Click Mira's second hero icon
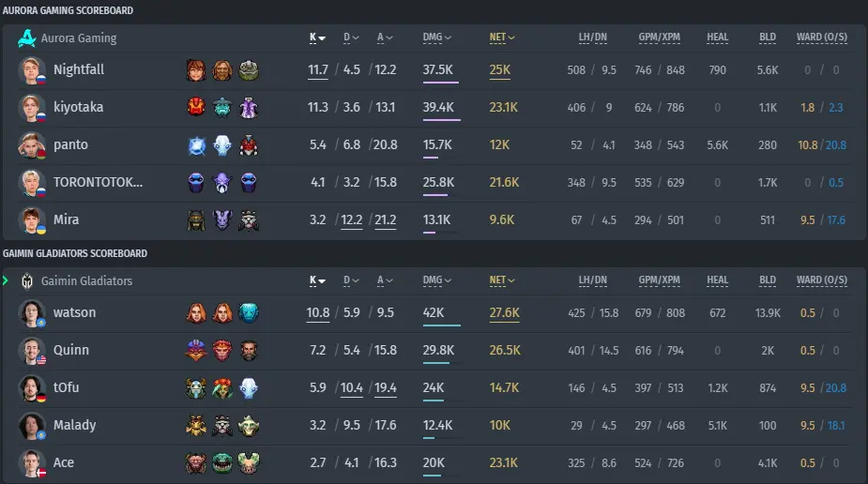Viewport: 868px width, 484px height. (222, 220)
